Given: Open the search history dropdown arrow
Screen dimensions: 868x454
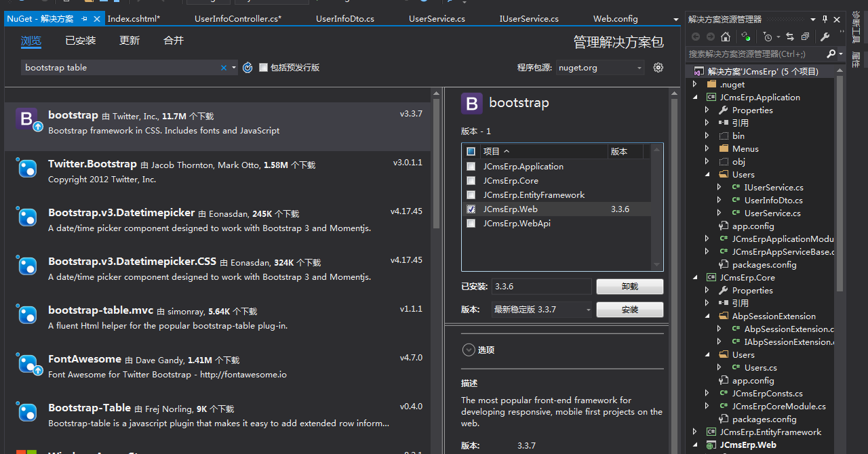Looking at the screenshot, I should (234, 68).
